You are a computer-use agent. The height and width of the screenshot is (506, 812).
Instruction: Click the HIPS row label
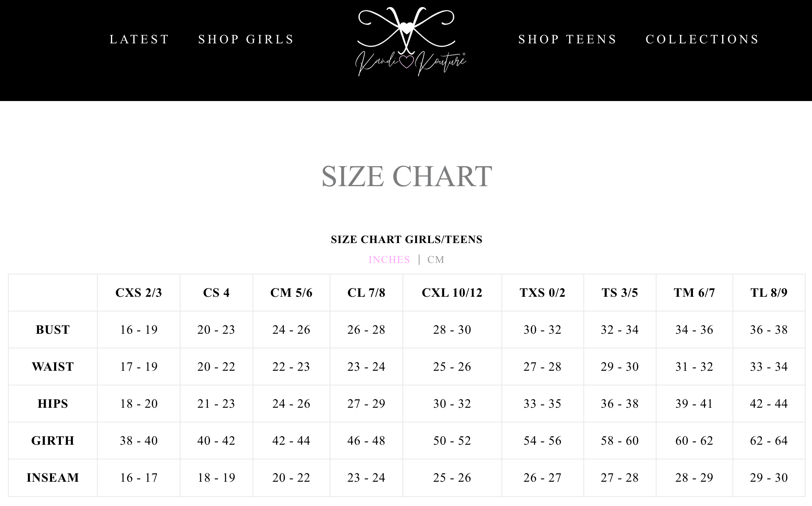[53, 404]
